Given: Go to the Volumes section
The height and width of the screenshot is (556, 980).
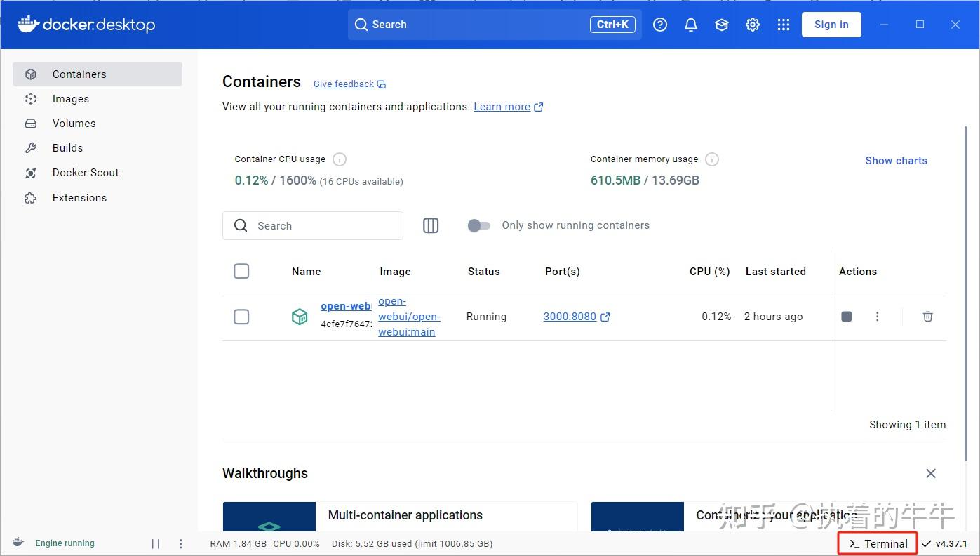Looking at the screenshot, I should click(x=74, y=123).
